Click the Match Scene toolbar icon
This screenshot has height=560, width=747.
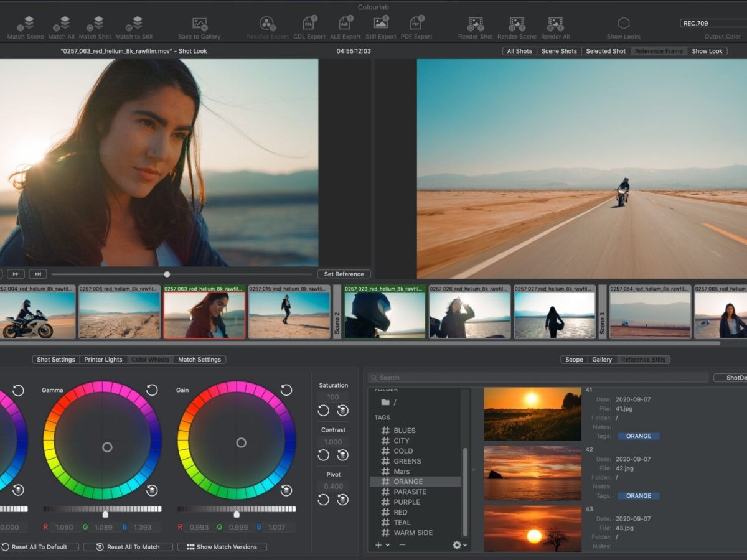click(x=26, y=24)
